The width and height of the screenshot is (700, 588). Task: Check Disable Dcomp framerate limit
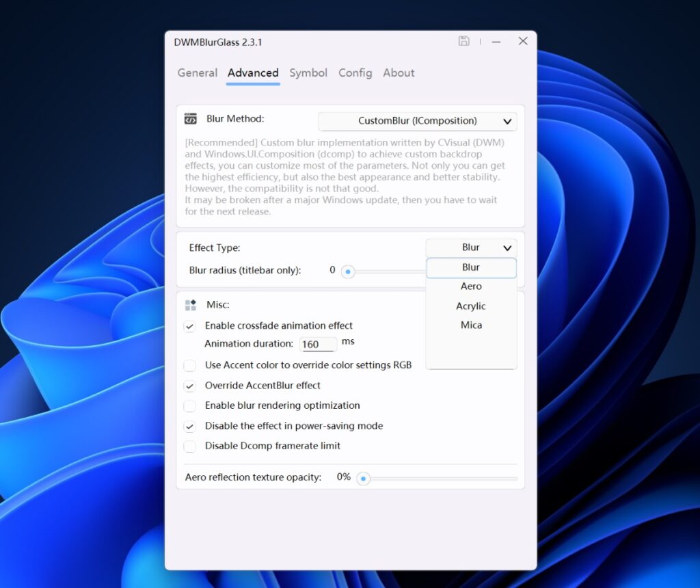(x=190, y=446)
